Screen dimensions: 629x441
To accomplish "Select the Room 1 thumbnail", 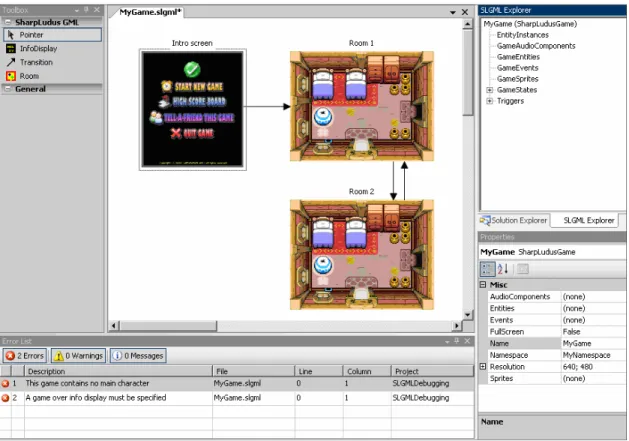I will point(362,106).
